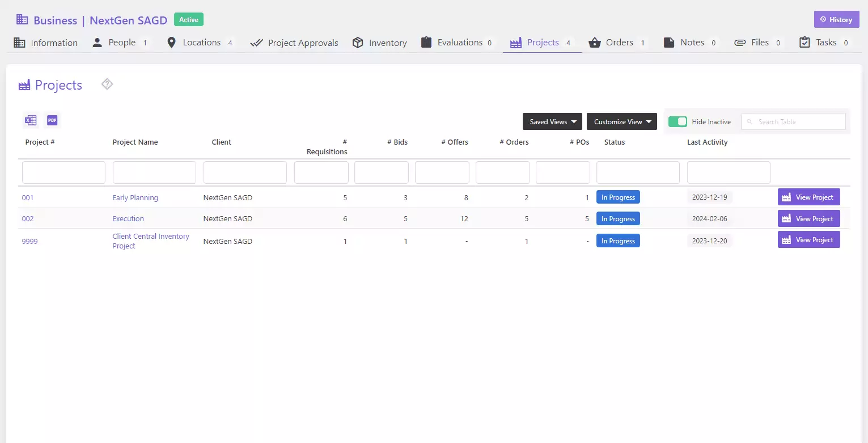Click the Status filter box
Screen dimensions: 868x443
point(638,172)
